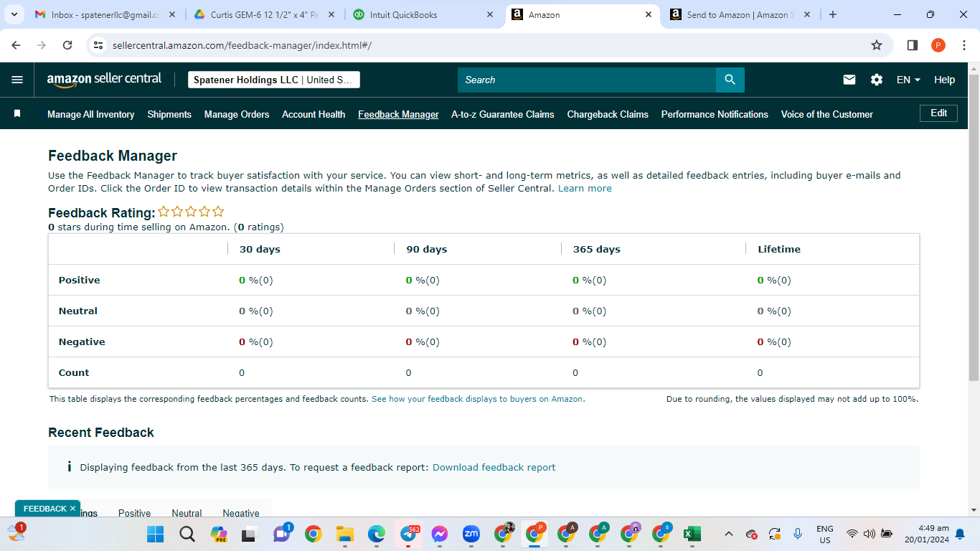Reload the current page
The height and width of the screenshot is (551, 980).
point(67,45)
